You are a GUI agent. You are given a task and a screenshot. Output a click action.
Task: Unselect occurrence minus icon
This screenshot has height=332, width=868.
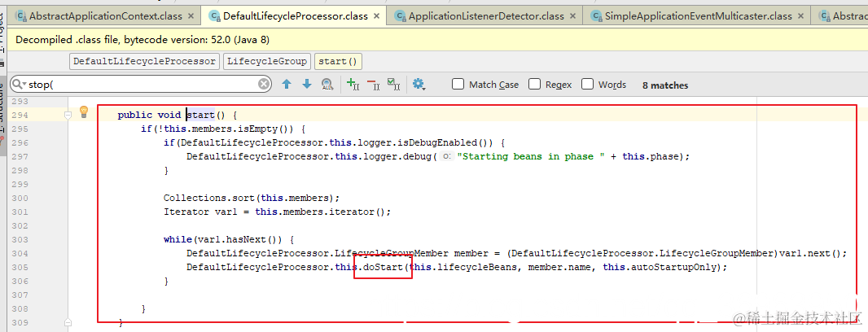pyautogui.click(x=374, y=84)
